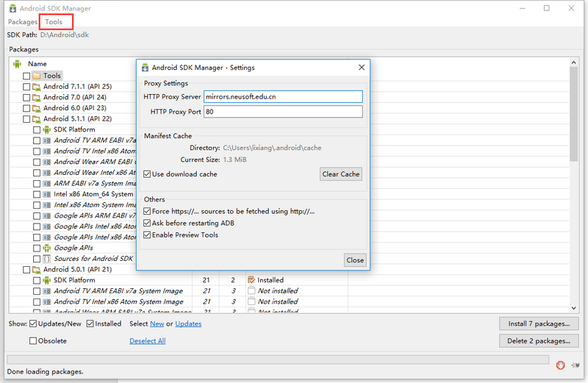588x383 pixels.
Task: Toggle Ask before restarting ADB
Action: pos(147,223)
